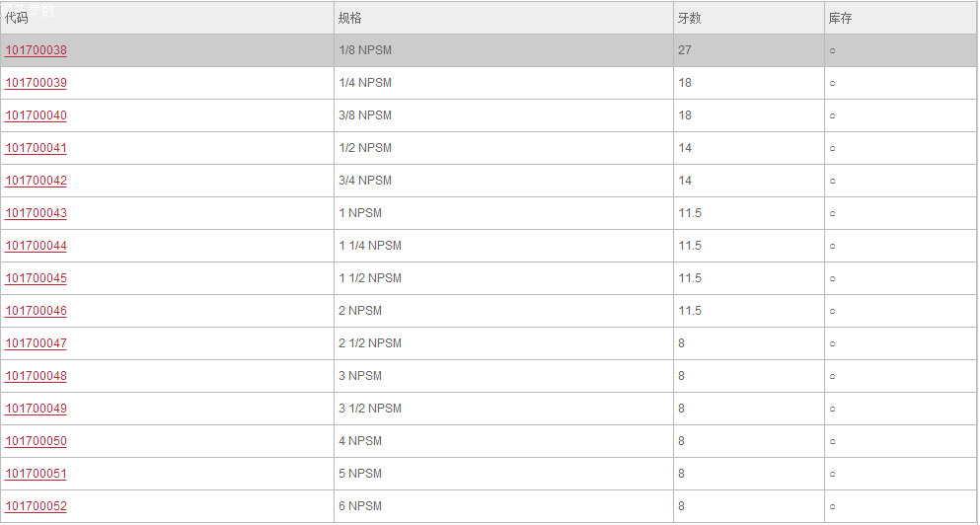
Task: Select the 101700050 link
Action: [x=37, y=441]
